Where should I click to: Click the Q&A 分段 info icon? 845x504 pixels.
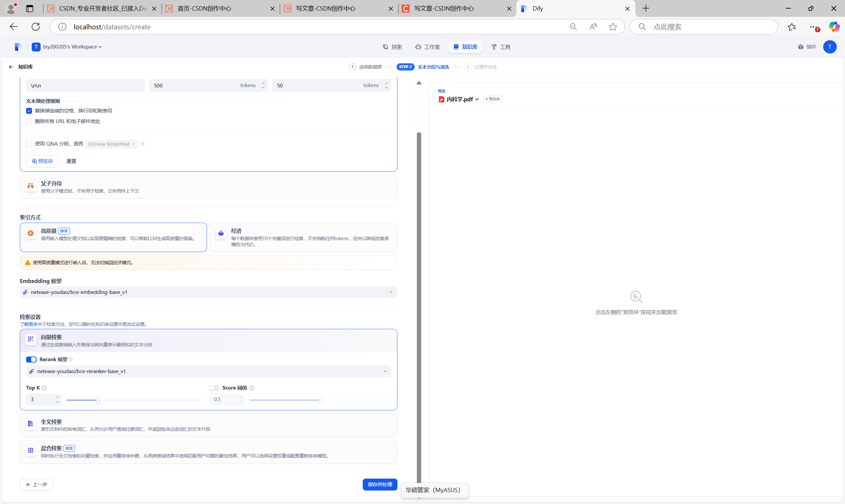(x=142, y=144)
